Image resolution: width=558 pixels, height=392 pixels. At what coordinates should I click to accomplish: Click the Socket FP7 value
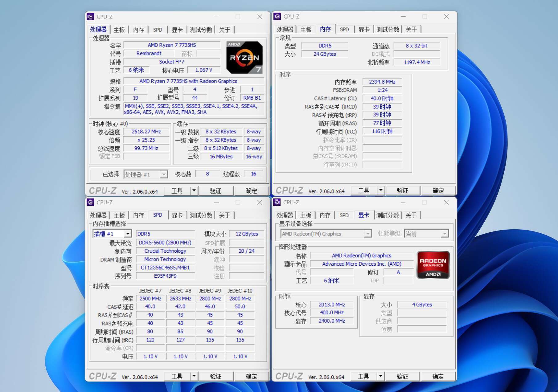[x=172, y=62]
